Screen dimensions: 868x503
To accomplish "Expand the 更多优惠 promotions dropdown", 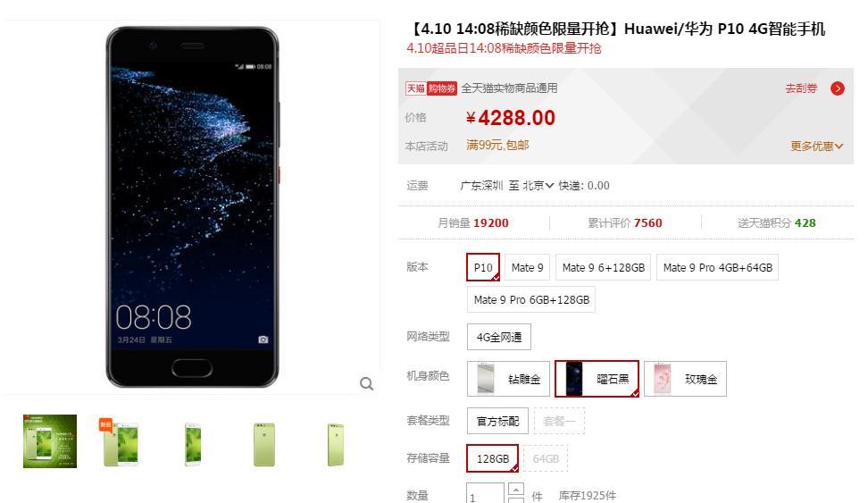I will tap(816, 147).
